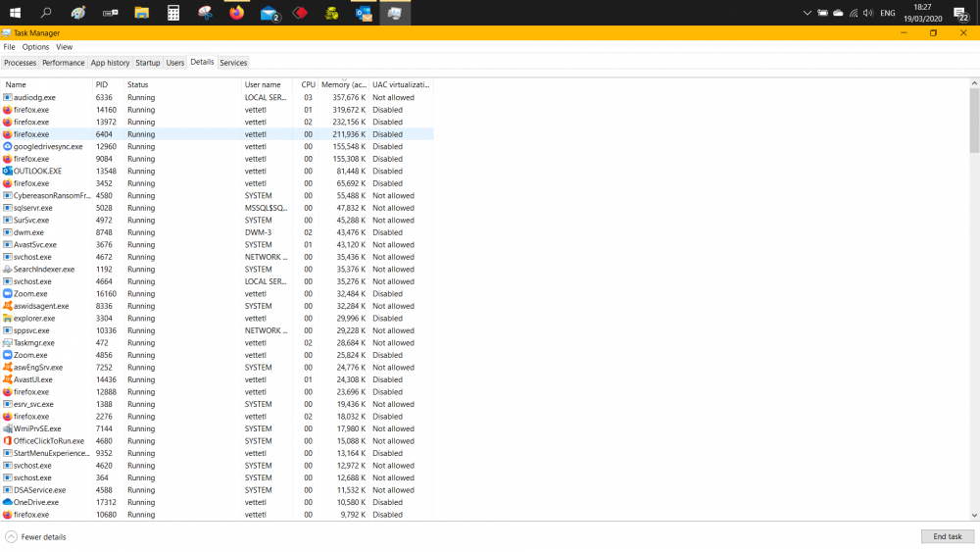The image size is (980, 552).
Task: Open the File menu
Action: 10,47
